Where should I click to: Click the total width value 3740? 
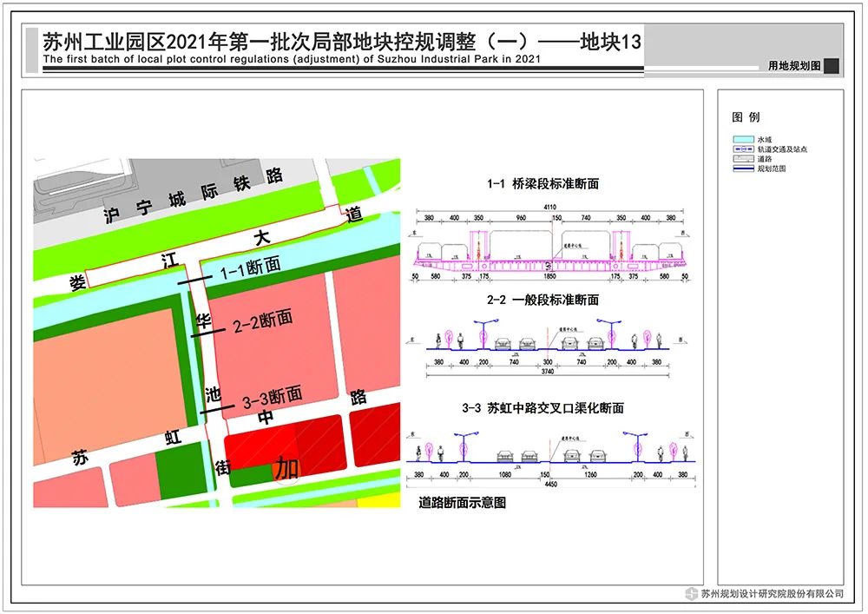(x=548, y=372)
